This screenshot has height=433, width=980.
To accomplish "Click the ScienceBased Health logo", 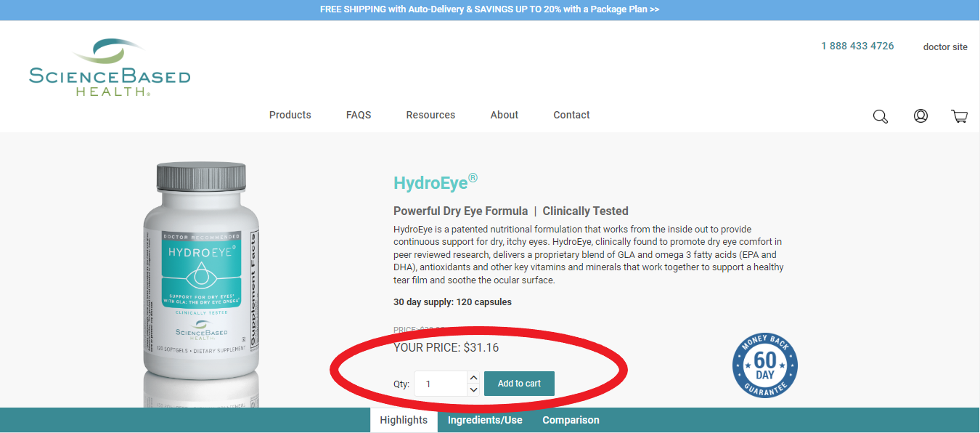I will coord(110,68).
